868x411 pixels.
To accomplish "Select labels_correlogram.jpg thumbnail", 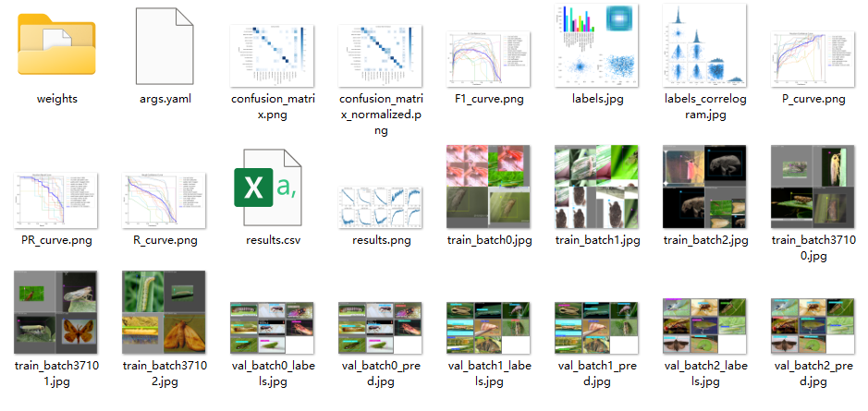I will (704, 45).
